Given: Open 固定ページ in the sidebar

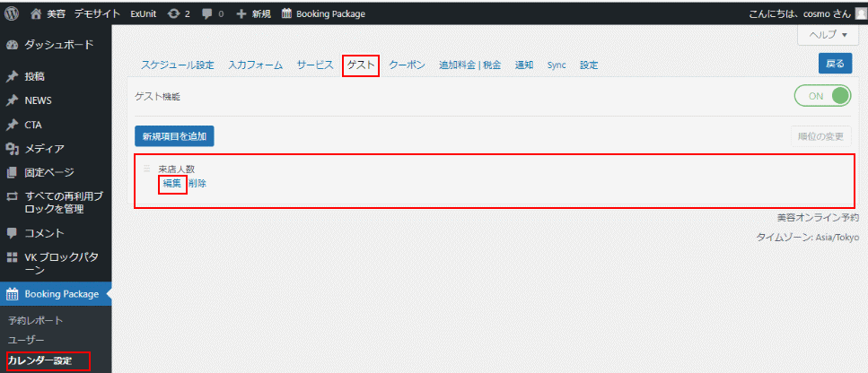Looking at the screenshot, I should coord(48,172).
